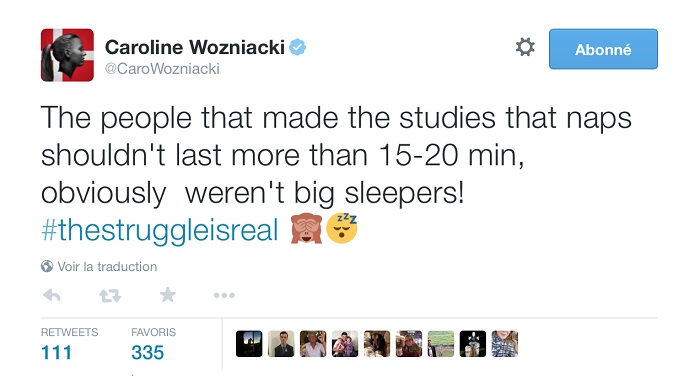Click the Caroline Wozniacki display name
700x378 pixels.
click(x=195, y=47)
